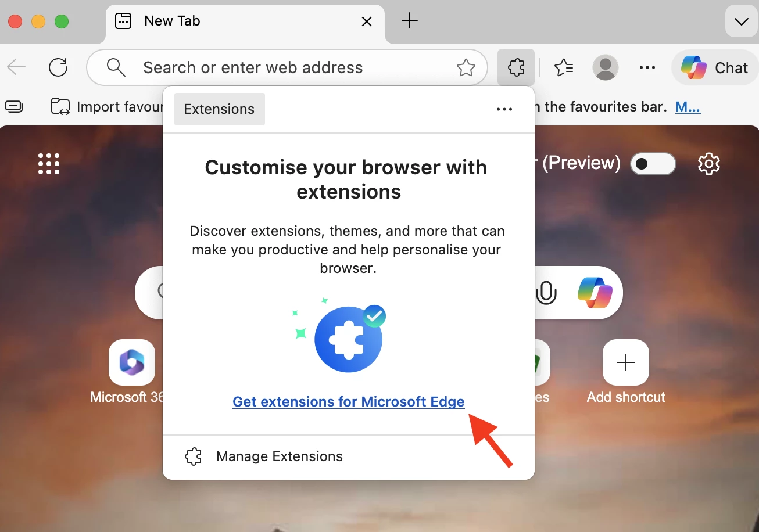Click the Copilot icon in search box
Screen dimensions: 759x532
(595, 292)
